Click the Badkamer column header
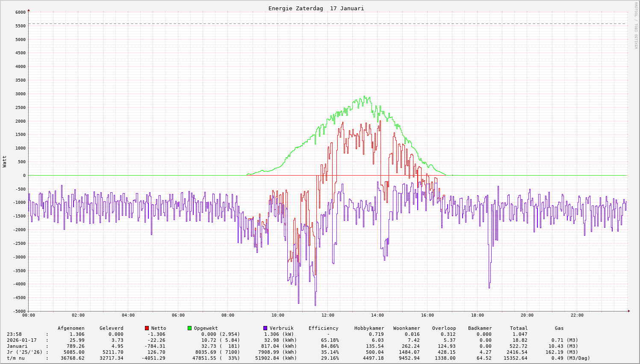The width and height of the screenshot is (640, 364). pyautogui.click(x=480, y=328)
